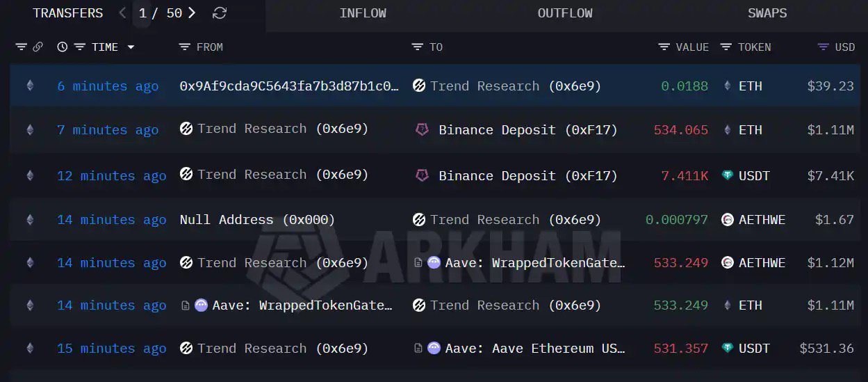
Task: Open the 0x9Af9cda9C5643 sender address
Action: pyautogui.click(x=289, y=86)
